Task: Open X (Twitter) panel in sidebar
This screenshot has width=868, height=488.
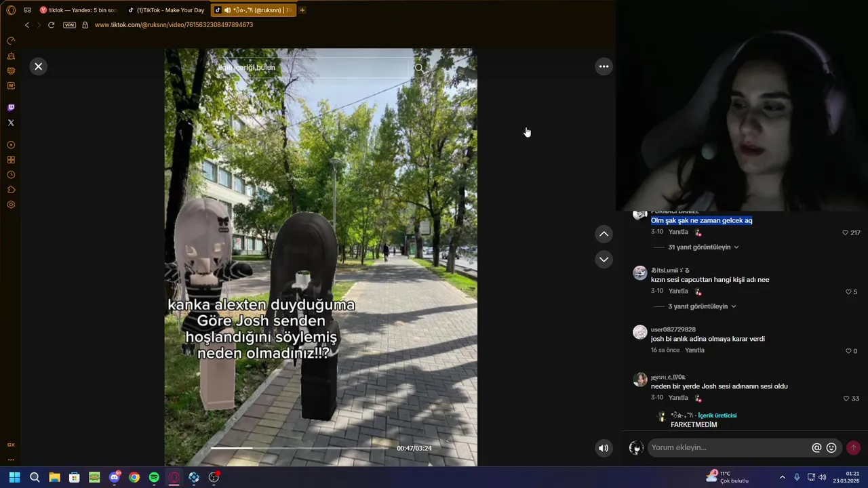Action: pyautogui.click(x=11, y=123)
